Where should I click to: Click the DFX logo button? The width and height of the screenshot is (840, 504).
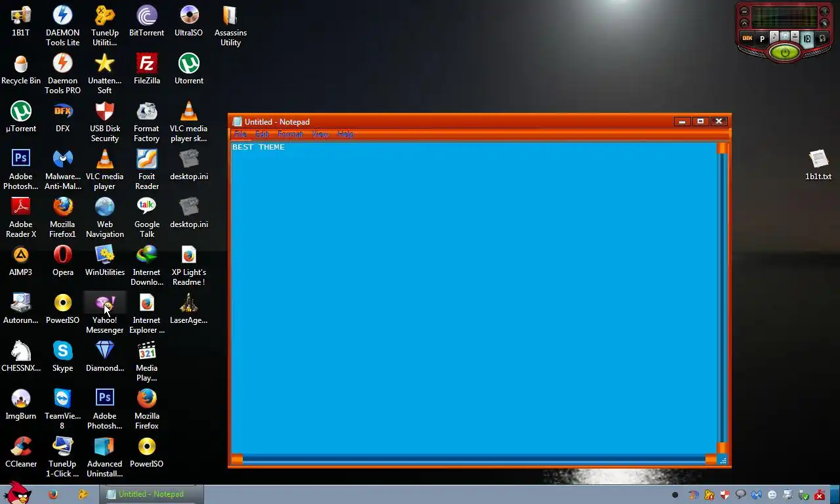click(x=747, y=38)
